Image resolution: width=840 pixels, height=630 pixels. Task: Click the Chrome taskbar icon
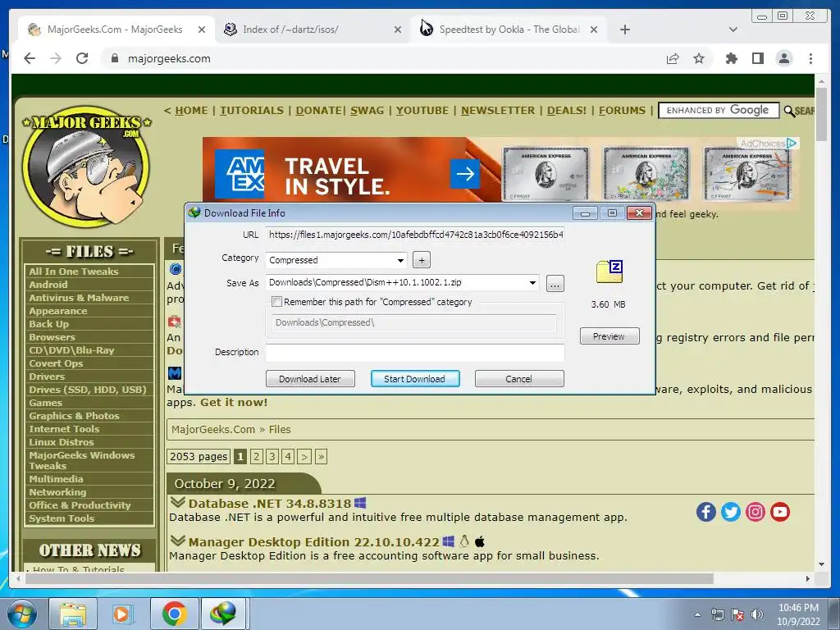[x=174, y=614]
